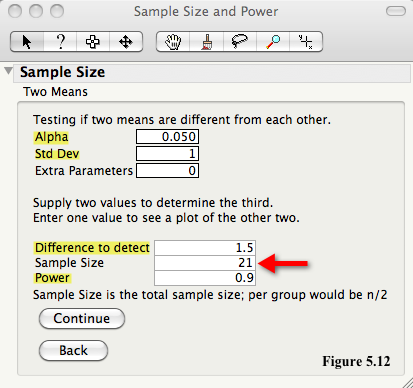Select the Difference to detect field
This screenshot has width=413, height=388.
205,248
